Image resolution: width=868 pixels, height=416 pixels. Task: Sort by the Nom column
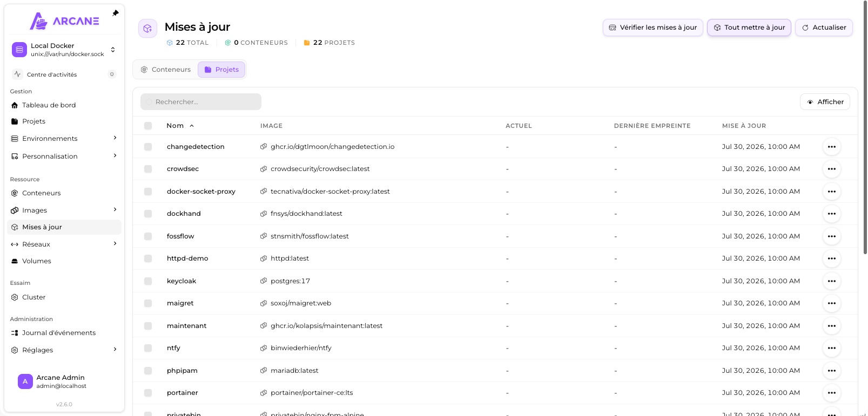(x=180, y=126)
